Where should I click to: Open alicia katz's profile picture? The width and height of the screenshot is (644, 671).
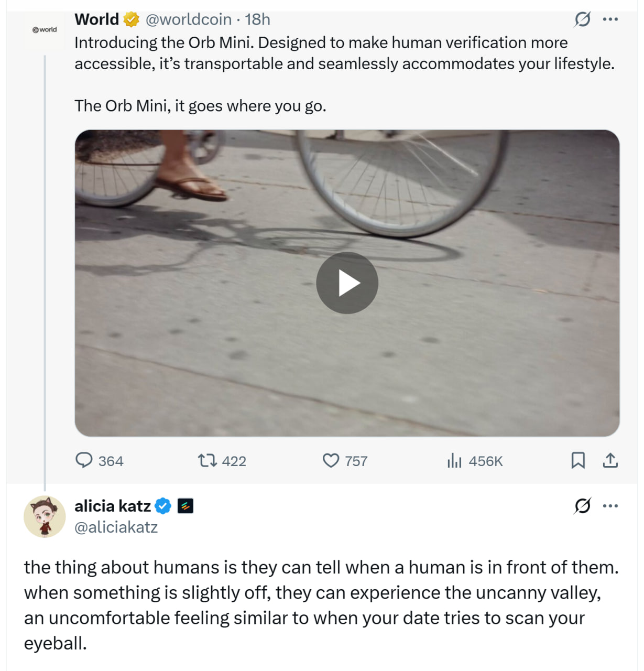pos(45,516)
